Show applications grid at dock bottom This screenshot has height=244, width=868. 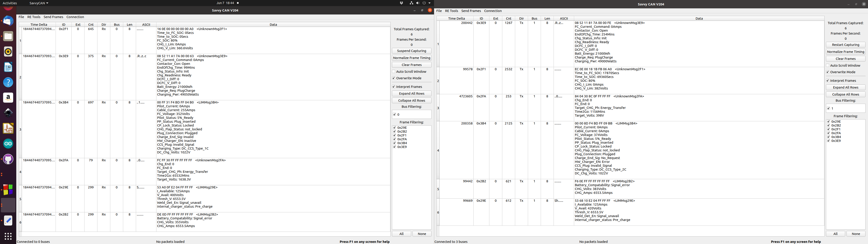8,236
